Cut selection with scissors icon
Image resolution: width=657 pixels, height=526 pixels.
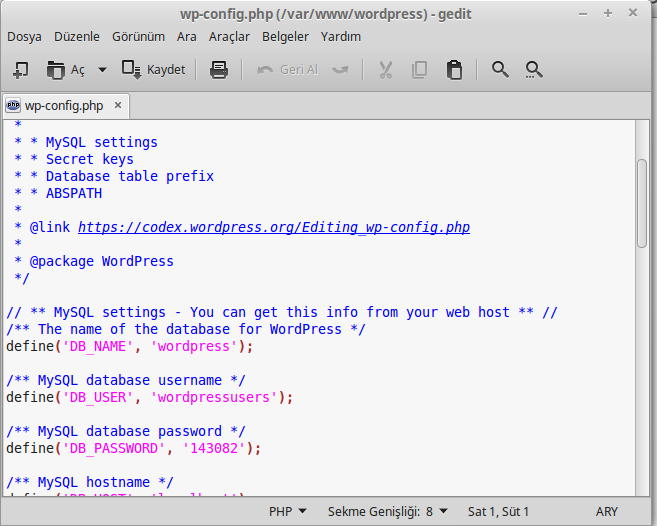click(385, 70)
